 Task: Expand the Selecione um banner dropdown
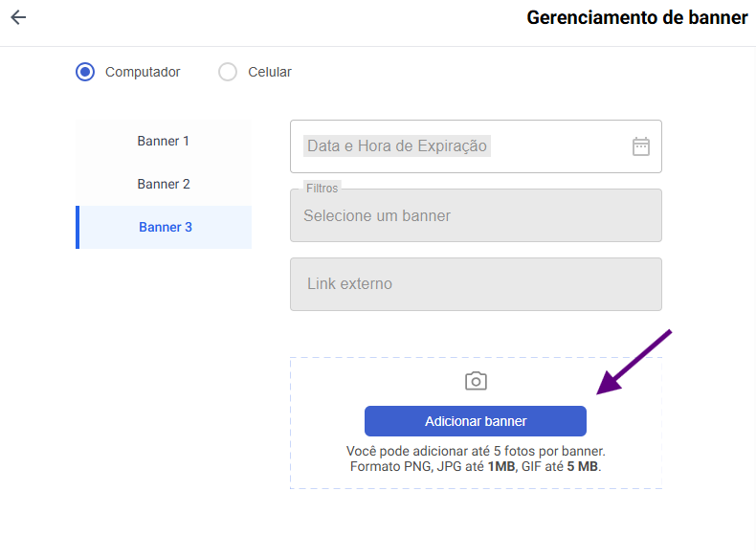point(476,215)
